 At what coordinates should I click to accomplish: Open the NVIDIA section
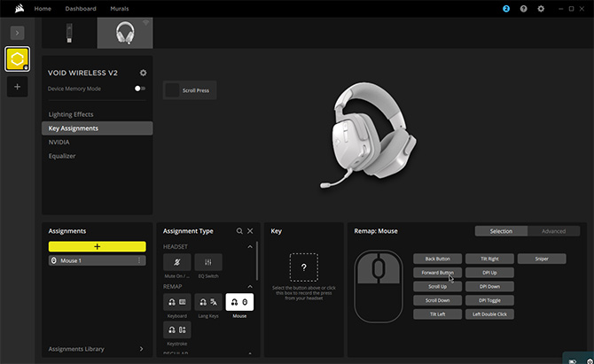coord(59,143)
